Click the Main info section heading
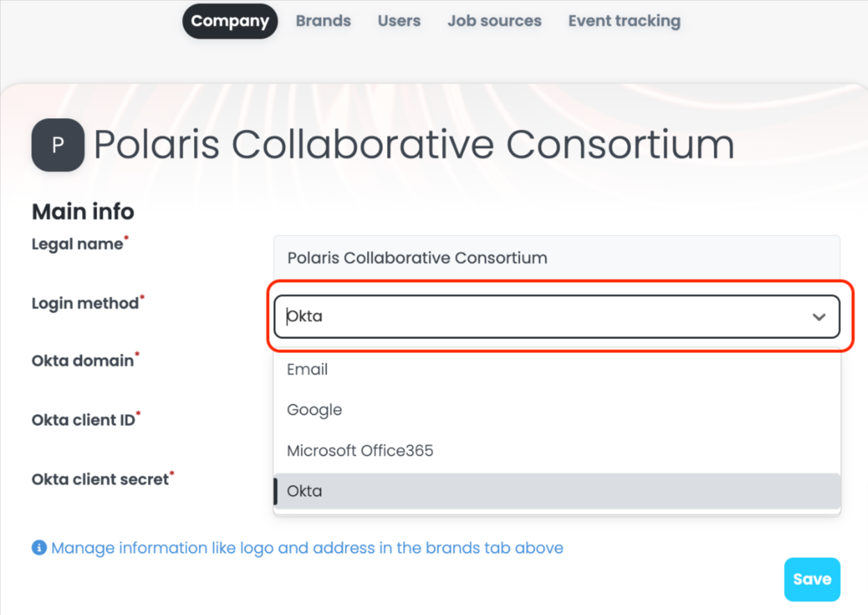This screenshot has height=615, width=868. (82, 211)
